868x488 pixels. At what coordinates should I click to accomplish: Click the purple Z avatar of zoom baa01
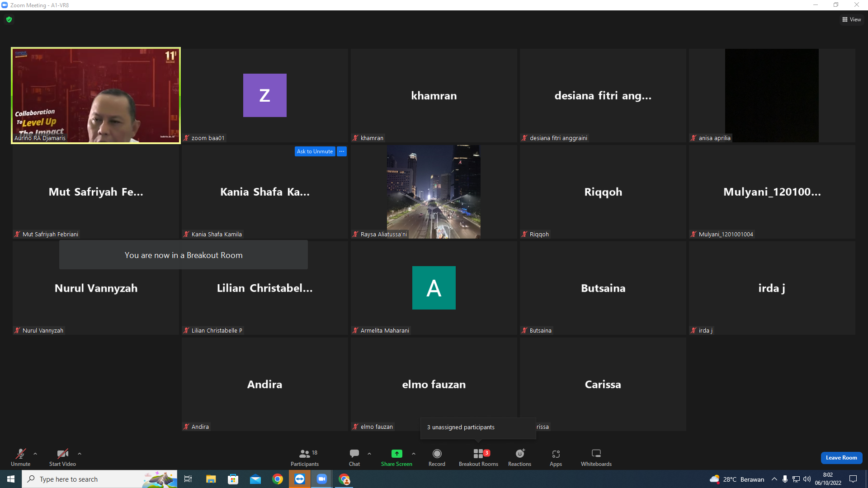tap(265, 95)
